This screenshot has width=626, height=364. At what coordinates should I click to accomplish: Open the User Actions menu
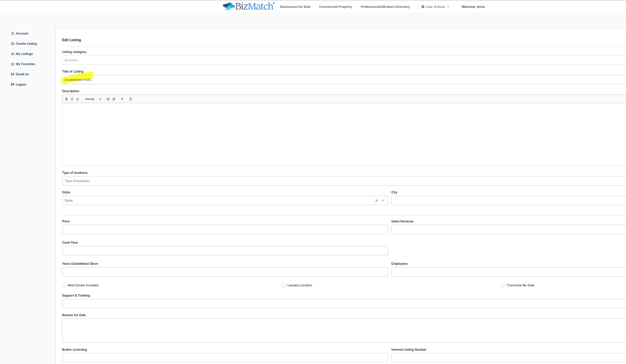click(x=435, y=7)
